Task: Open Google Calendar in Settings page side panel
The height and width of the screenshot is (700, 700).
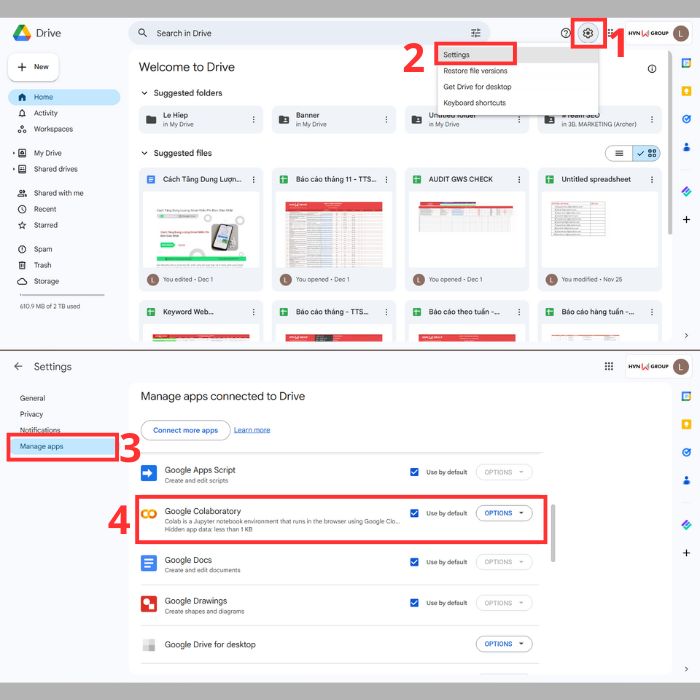Action: coord(686,396)
